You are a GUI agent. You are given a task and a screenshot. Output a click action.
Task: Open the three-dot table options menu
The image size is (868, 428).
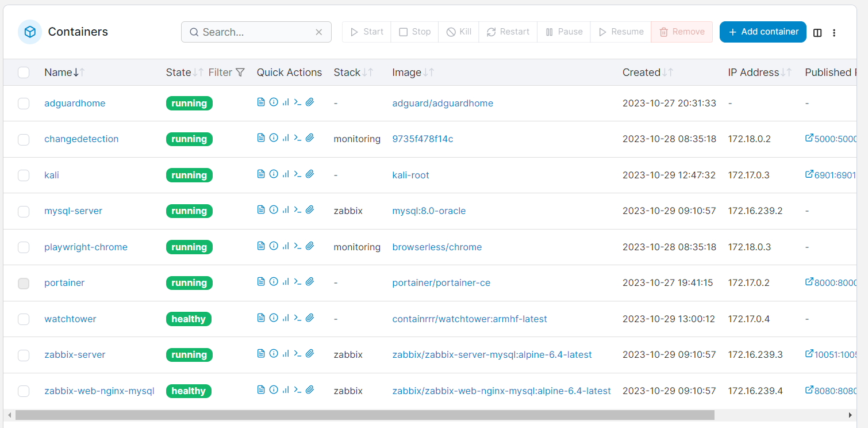(834, 33)
